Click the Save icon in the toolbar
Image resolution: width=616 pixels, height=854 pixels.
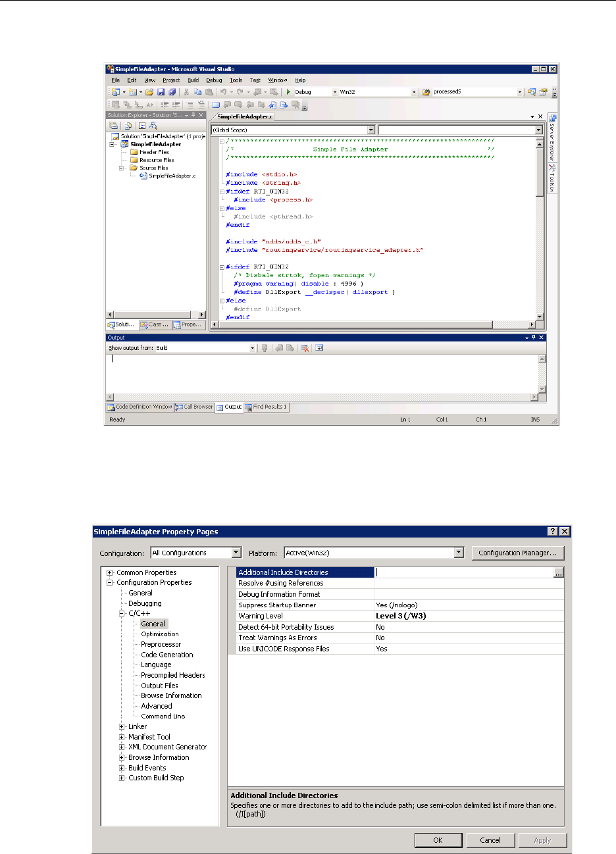click(161, 92)
